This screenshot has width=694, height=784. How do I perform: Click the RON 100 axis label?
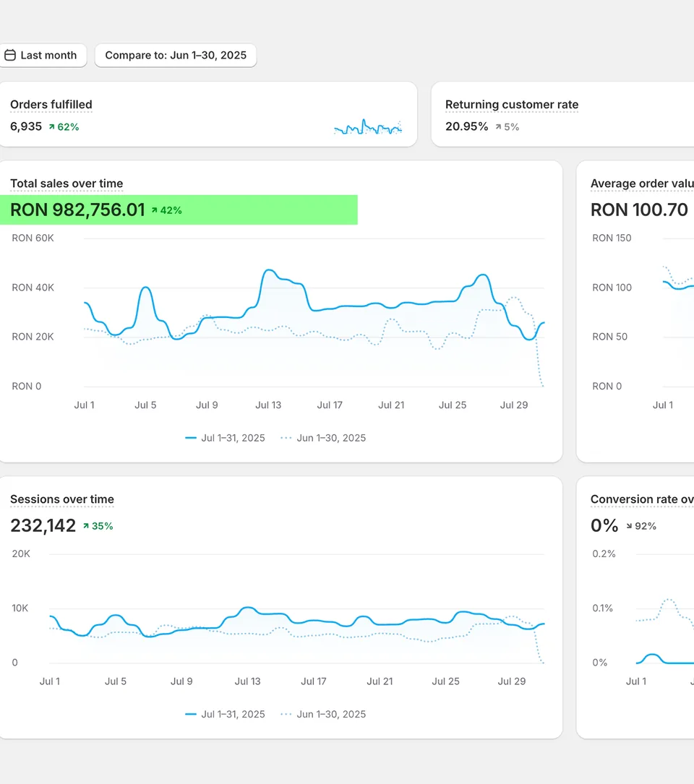tap(612, 288)
